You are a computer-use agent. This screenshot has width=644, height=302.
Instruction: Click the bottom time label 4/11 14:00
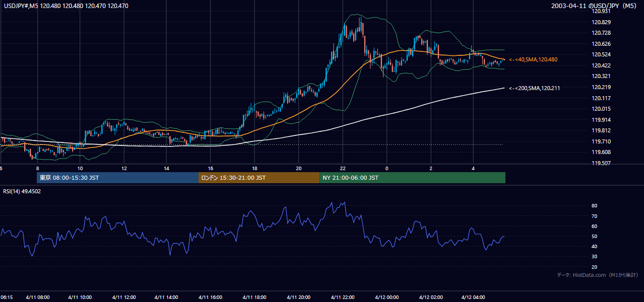pyautogui.click(x=166, y=297)
